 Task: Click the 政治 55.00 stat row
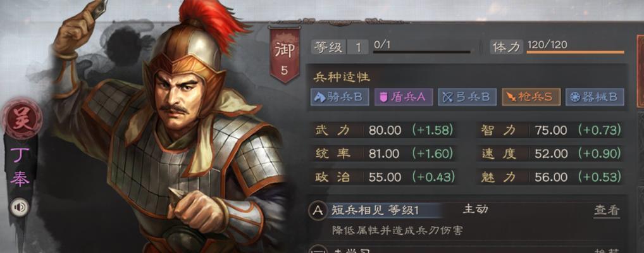click(385, 178)
